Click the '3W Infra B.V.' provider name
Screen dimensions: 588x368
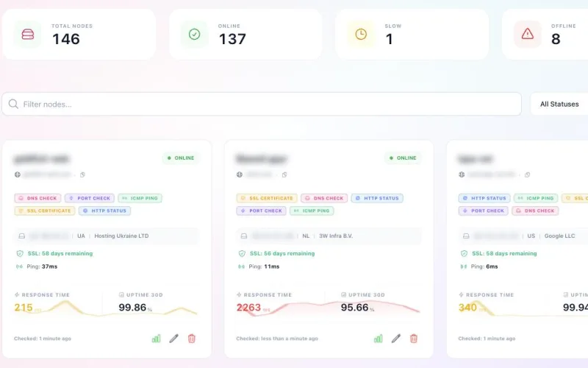[336, 236]
